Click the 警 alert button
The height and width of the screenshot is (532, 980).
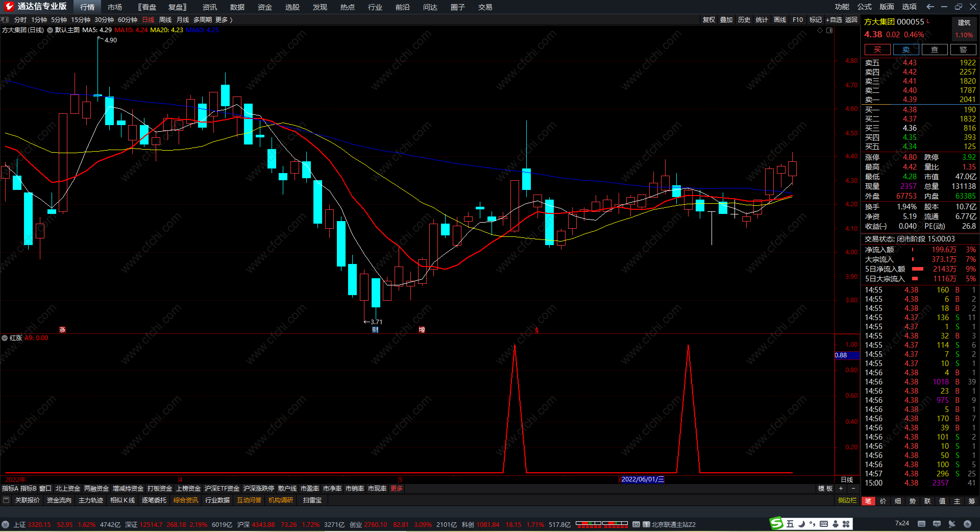[x=963, y=50]
